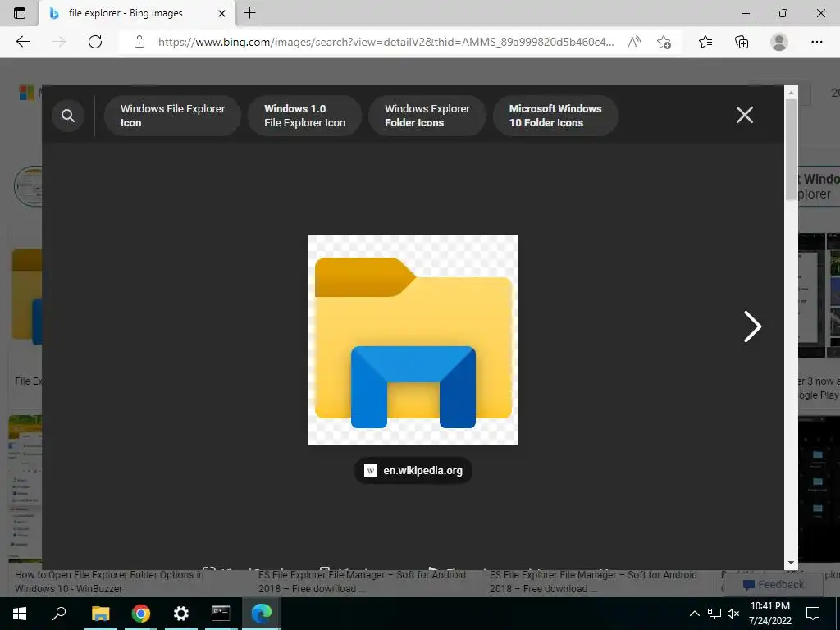Open Google Chrome from taskbar

click(x=140, y=614)
